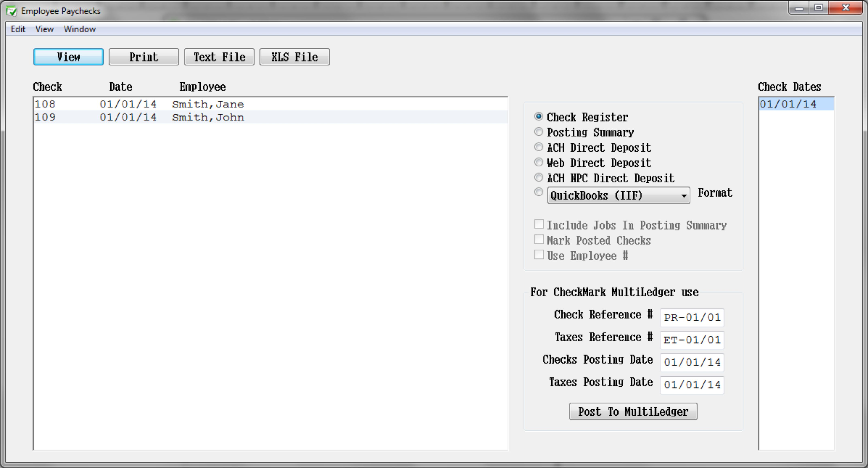Click the Employee Paychecks title bar icon
The image size is (868, 468).
pyautogui.click(x=11, y=11)
